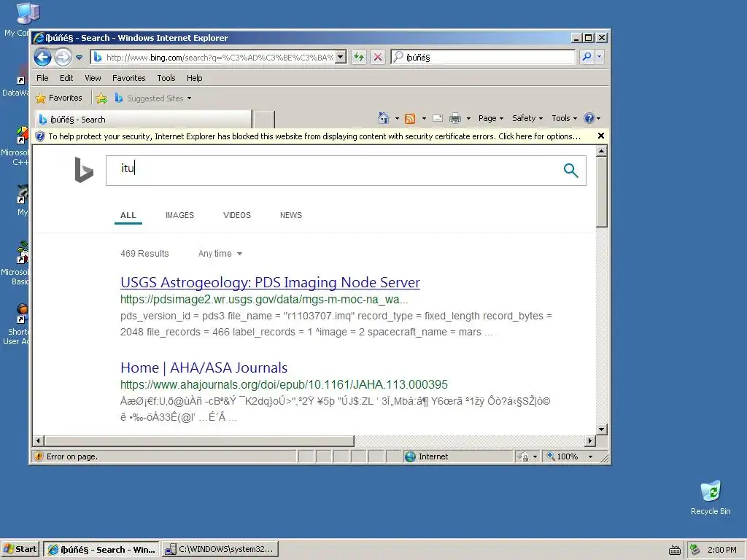The width and height of the screenshot is (747, 560).
Task: Open Home | AHA/ASA Journals link
Action: click(204, 367)
